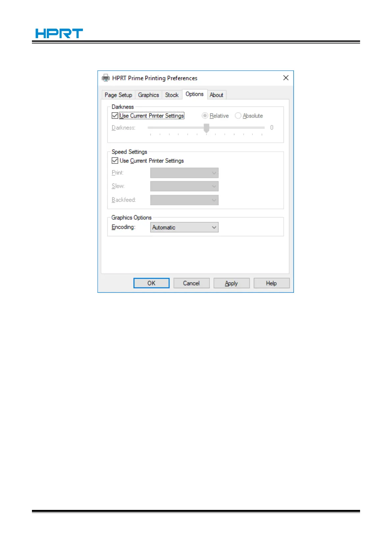Select the Options tab
Image resolution: width=392 pixels, height=554 pixels.
pyautogui.click(x=195, y=94)
